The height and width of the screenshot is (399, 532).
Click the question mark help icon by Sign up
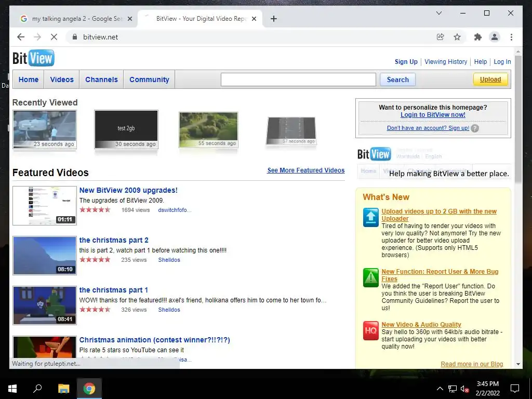[x=475, y=128]
